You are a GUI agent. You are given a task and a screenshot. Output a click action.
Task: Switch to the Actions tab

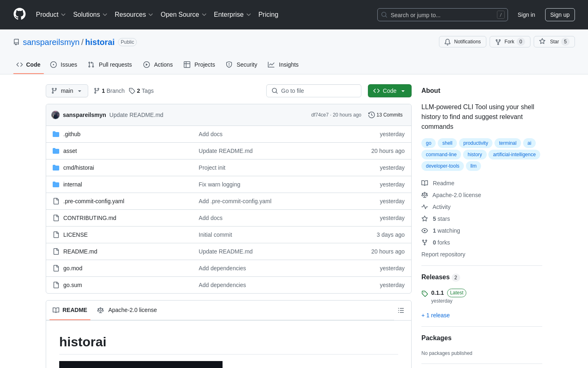point(158,65)
